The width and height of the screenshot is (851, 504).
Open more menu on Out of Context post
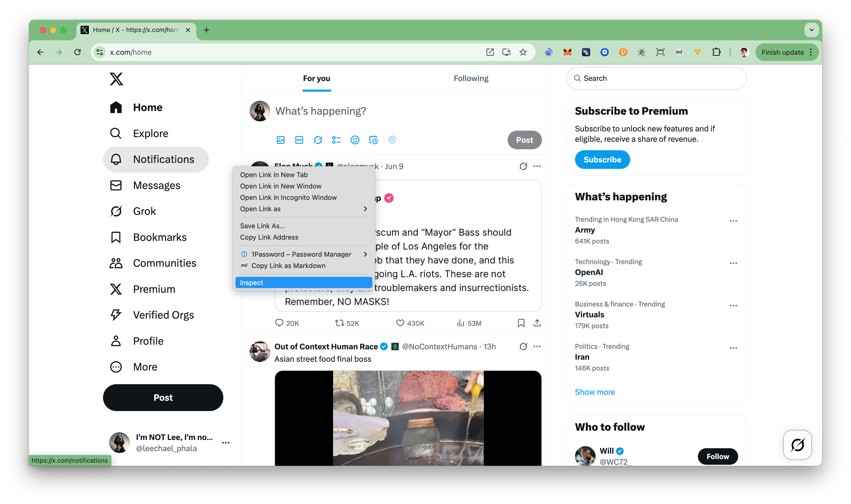[x=537, y=346]
